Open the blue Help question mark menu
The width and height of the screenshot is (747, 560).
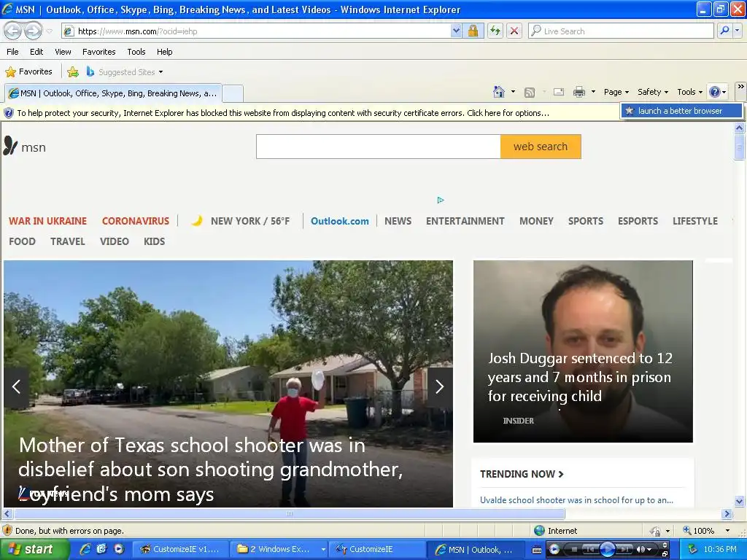[718, 92]
